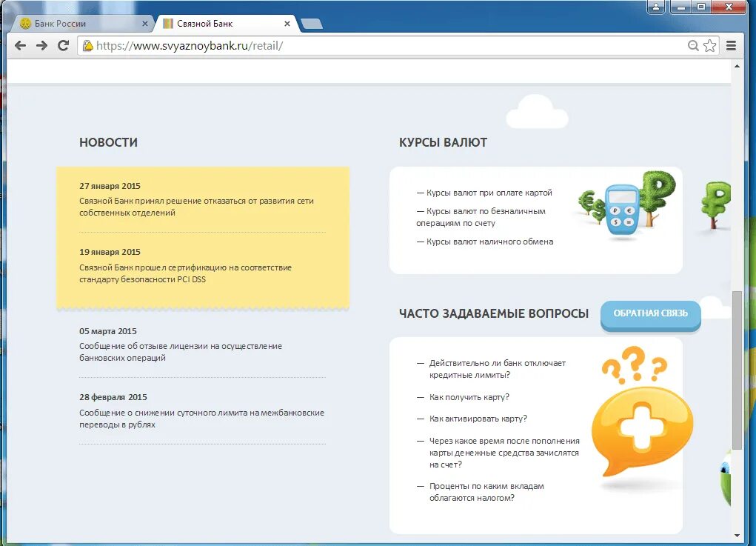
Task: Go back with the browser back arrow
Action: [20, 46]
